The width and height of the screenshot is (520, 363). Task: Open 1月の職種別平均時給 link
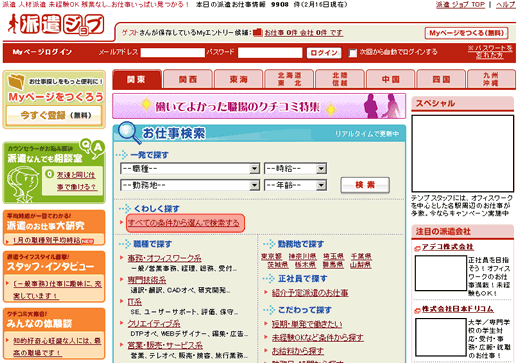point(47,240)
